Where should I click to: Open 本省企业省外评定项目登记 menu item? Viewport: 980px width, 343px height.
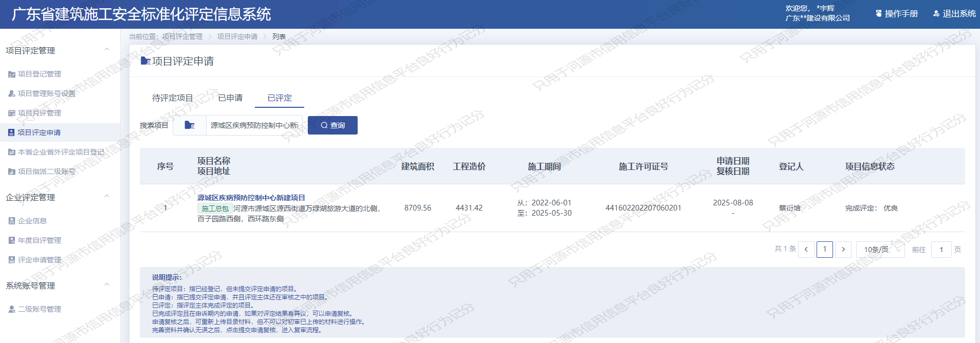coord(60,152)
